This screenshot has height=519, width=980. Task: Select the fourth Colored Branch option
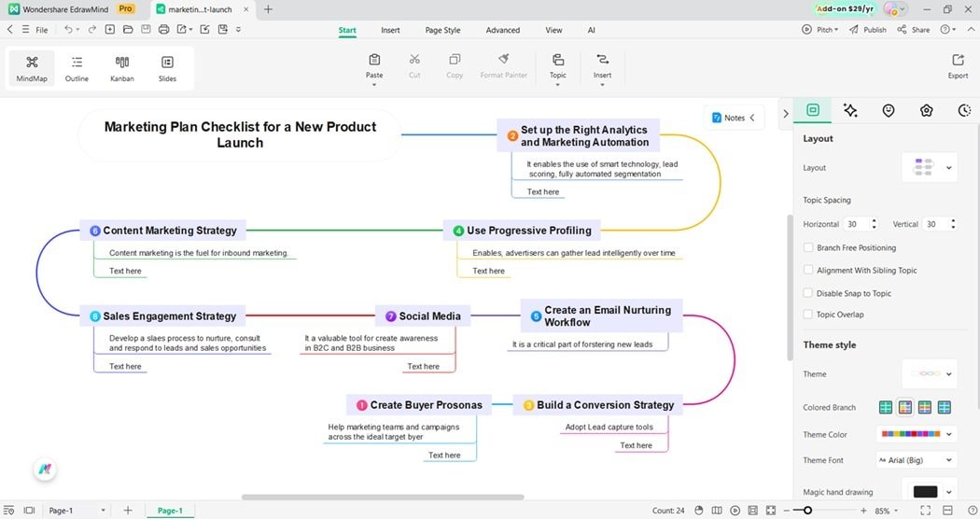[x=944, y=407]
